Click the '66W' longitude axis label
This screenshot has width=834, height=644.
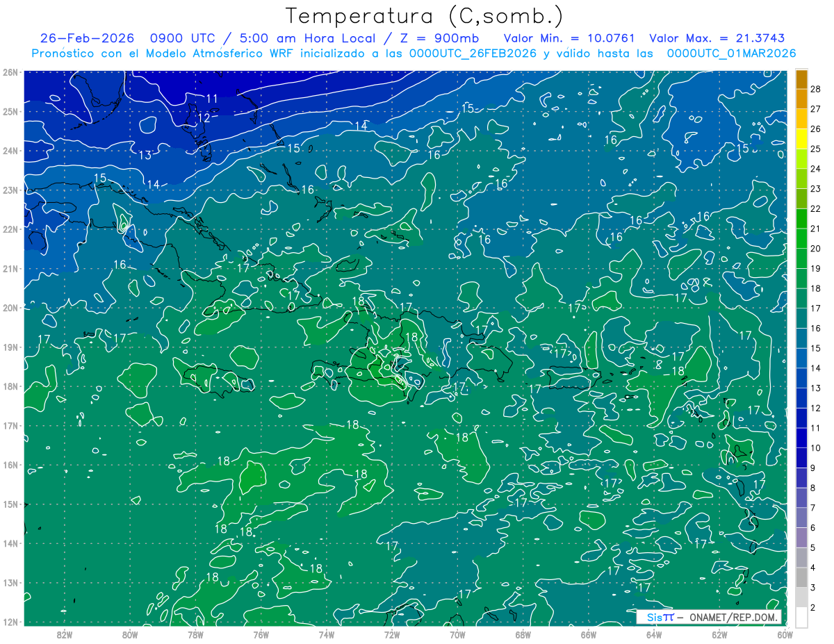point(588,635)
